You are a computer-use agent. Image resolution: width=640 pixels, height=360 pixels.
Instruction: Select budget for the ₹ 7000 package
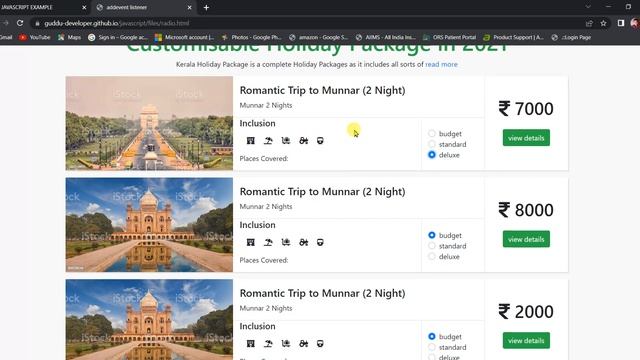pos(432,133)
